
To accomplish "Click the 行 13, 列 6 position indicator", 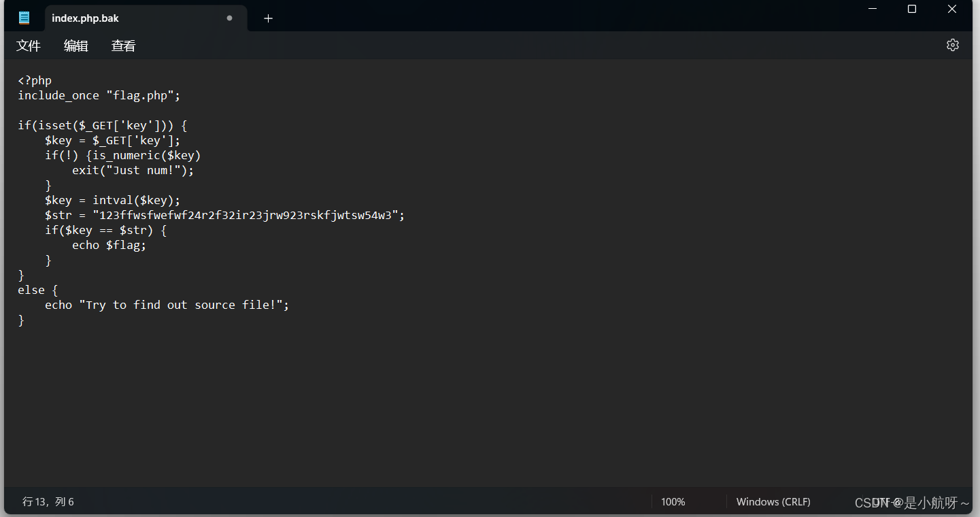I will tap(48, 501).
